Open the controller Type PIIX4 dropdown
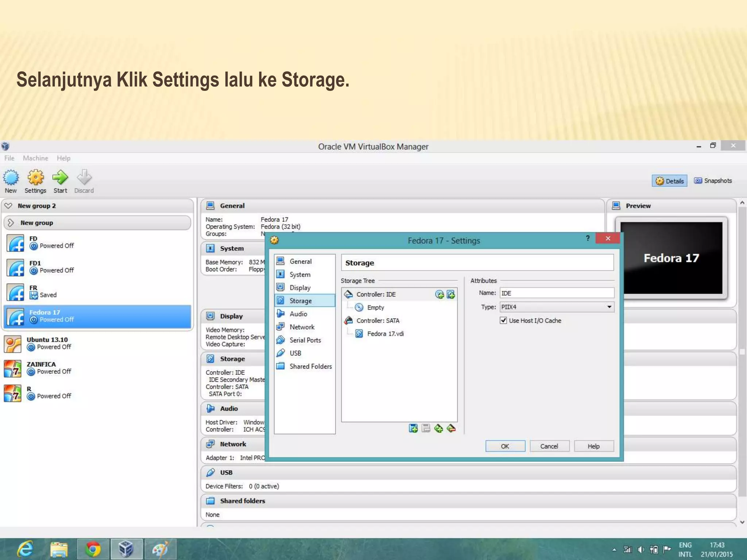The height and width of the screenshot is (560, 747). (x=557, y=307)
